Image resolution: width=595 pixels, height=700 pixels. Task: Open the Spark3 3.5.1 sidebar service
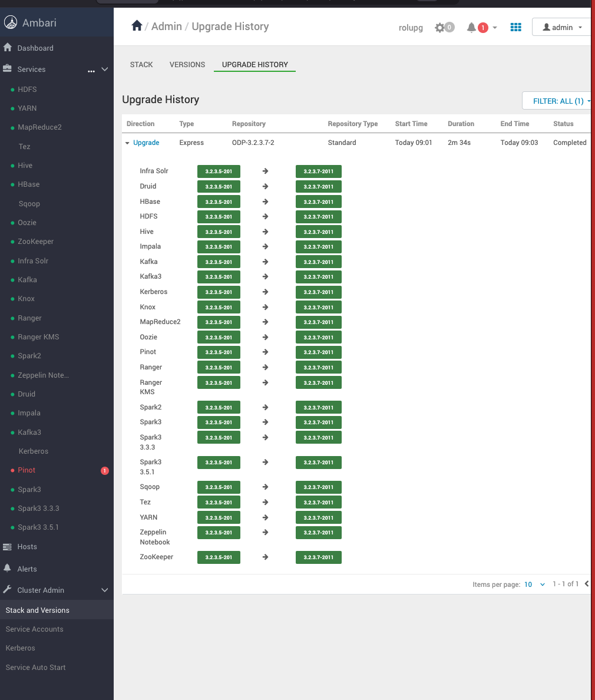pyautogui.click(x=38, y=527)
